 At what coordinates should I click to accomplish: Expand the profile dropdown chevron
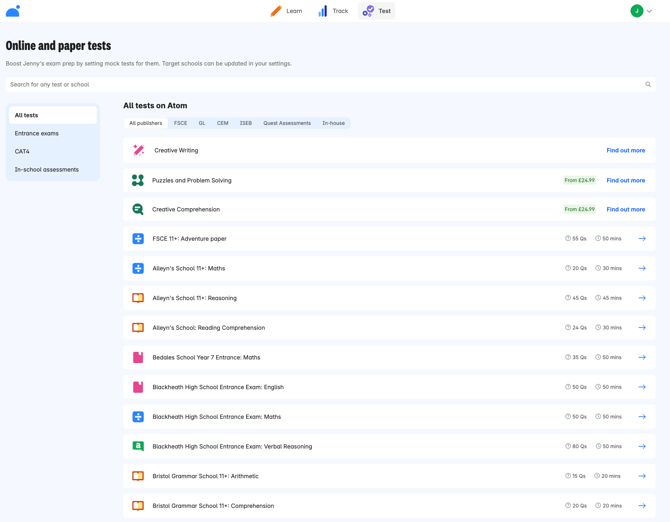coord(649,11)
